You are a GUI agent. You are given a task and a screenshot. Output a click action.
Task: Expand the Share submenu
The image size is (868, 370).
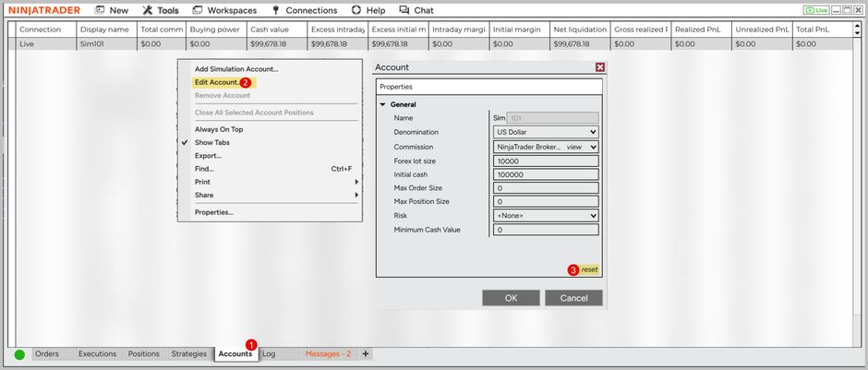[x=276, y=196]
